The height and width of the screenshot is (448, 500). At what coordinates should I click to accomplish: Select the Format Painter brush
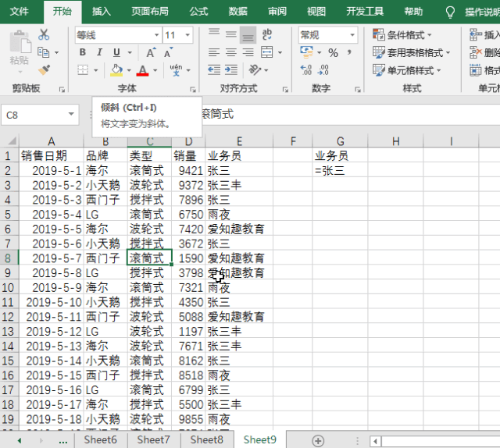coord(44,69)
